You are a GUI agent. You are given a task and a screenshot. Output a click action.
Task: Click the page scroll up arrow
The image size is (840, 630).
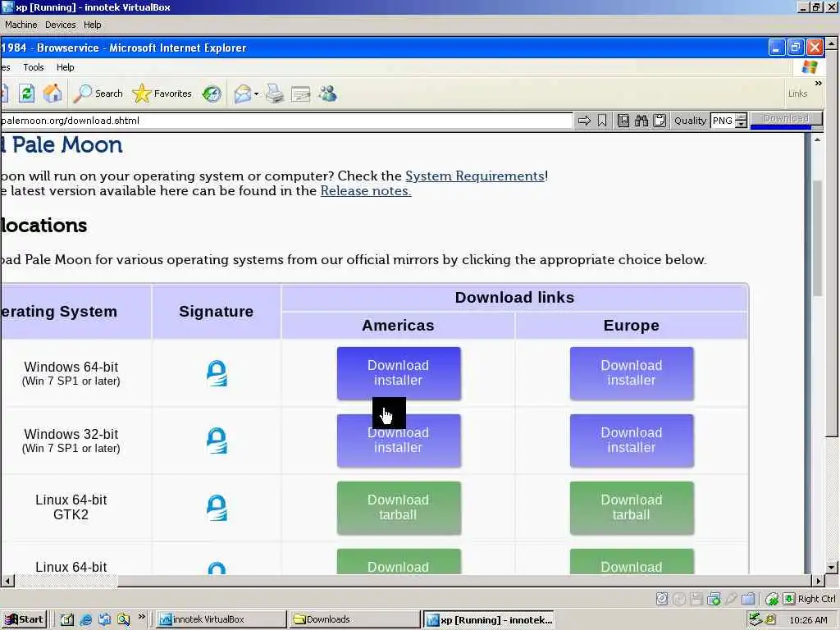coord(817,139)
